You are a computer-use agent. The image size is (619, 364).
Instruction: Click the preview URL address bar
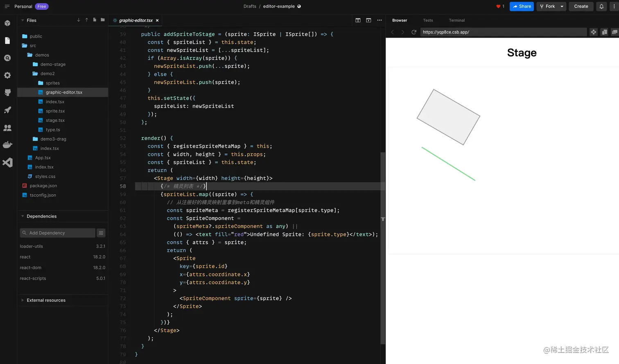click(x=504, y=32)
